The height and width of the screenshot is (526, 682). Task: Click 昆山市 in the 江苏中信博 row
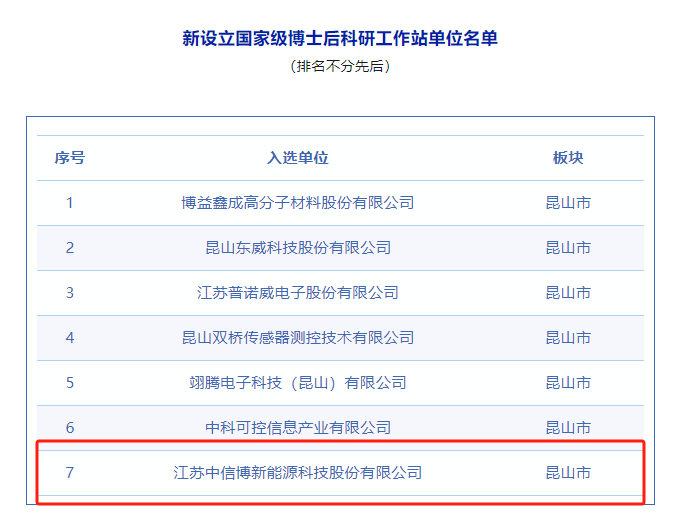568,473
